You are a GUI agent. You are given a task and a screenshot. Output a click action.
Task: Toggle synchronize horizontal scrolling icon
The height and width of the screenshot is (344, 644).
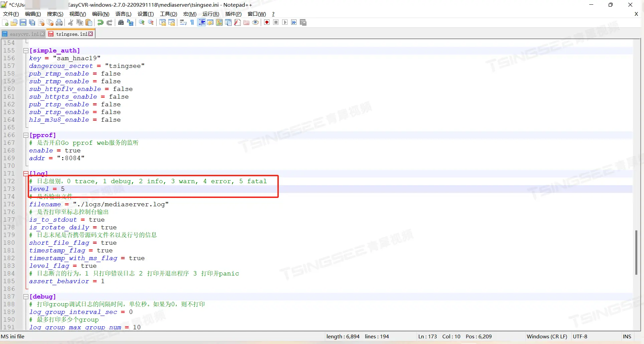(x=172, y=22)
